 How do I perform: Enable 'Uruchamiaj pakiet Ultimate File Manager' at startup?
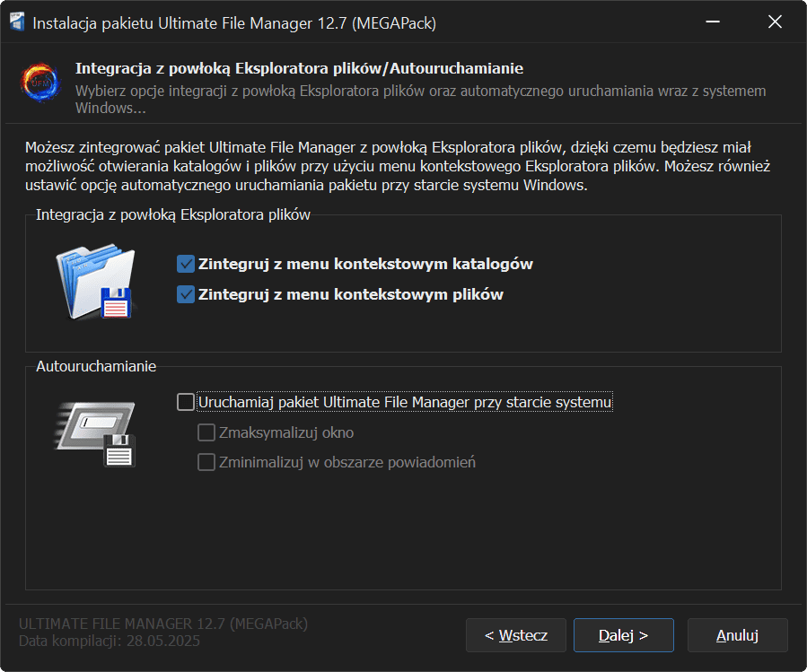[x=186, y=402]
